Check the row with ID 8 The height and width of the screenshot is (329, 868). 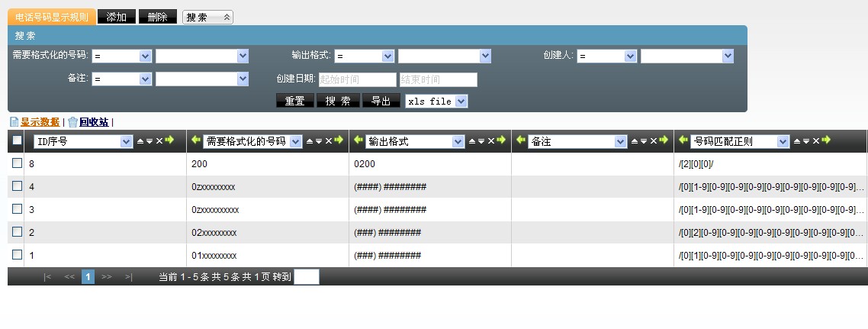click(x=17, y=163)
